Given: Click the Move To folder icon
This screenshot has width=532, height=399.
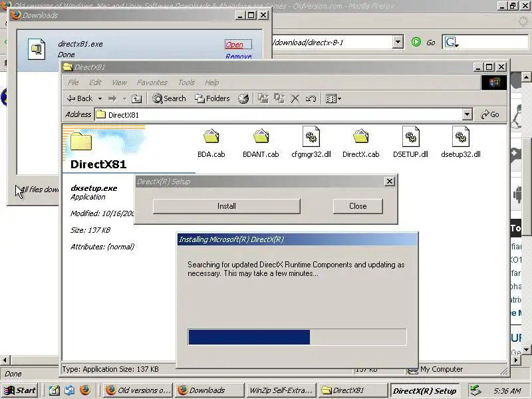Looking at the screenshot, I should (263, 98).
